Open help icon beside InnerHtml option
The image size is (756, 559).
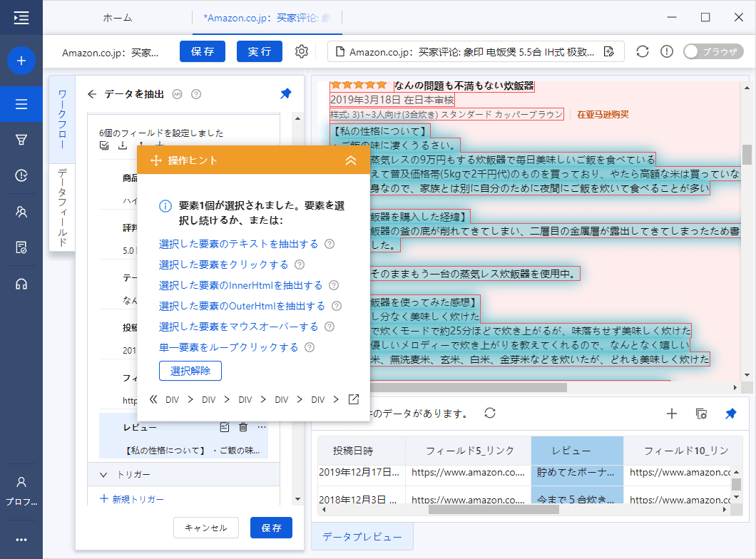coord(334,285)
